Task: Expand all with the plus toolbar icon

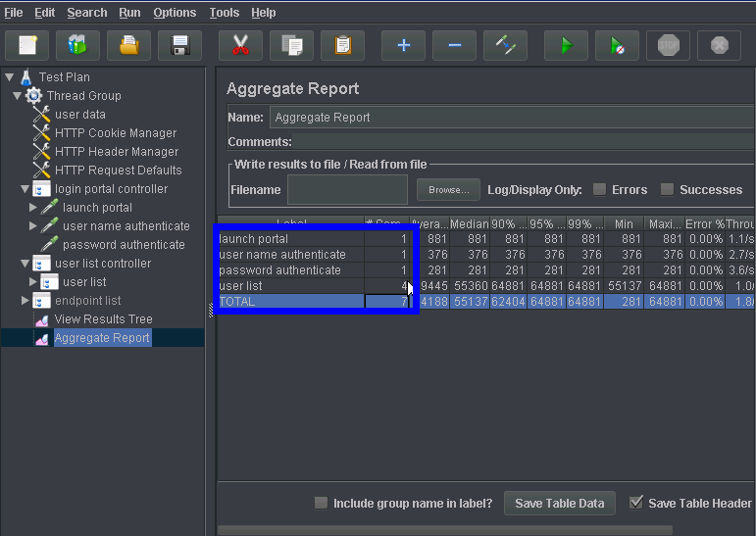Action: coord(404,45)
